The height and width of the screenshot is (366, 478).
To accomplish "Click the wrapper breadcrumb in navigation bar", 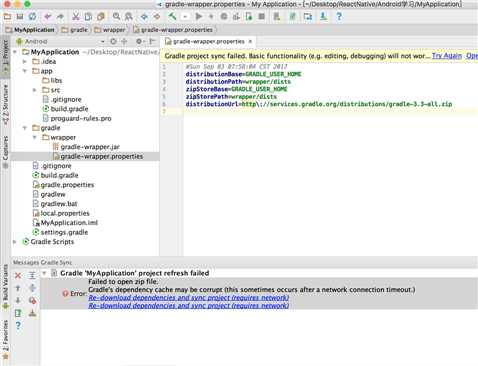I will pos(110,30).
